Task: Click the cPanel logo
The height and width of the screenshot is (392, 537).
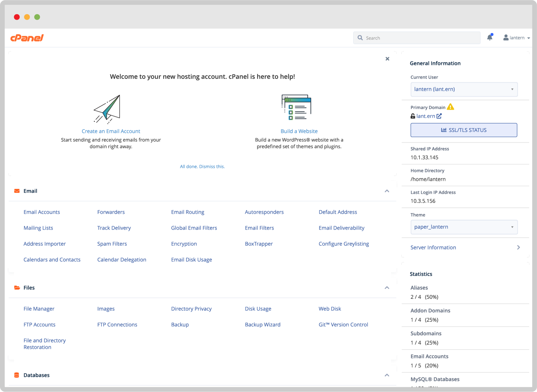Action: click(x=27, y=37)
